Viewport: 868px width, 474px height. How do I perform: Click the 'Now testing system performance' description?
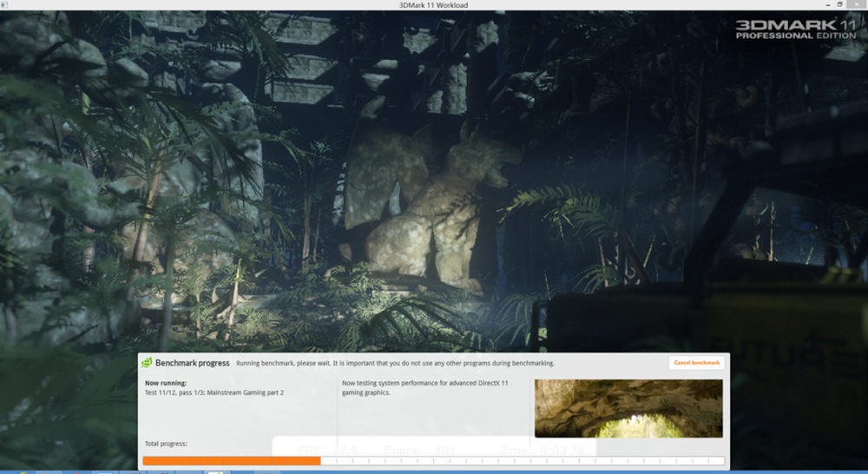coord(424,387)
